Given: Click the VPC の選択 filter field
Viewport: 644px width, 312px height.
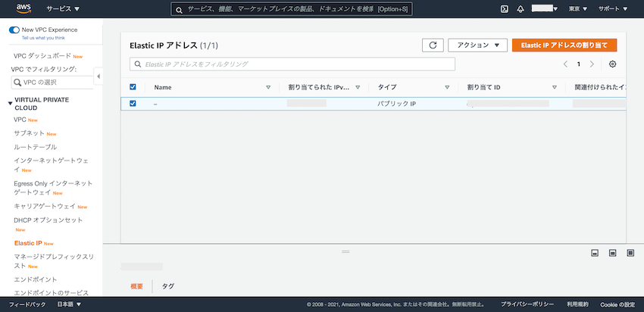Looking at the screenshot, I should click(x=52, y=82).
